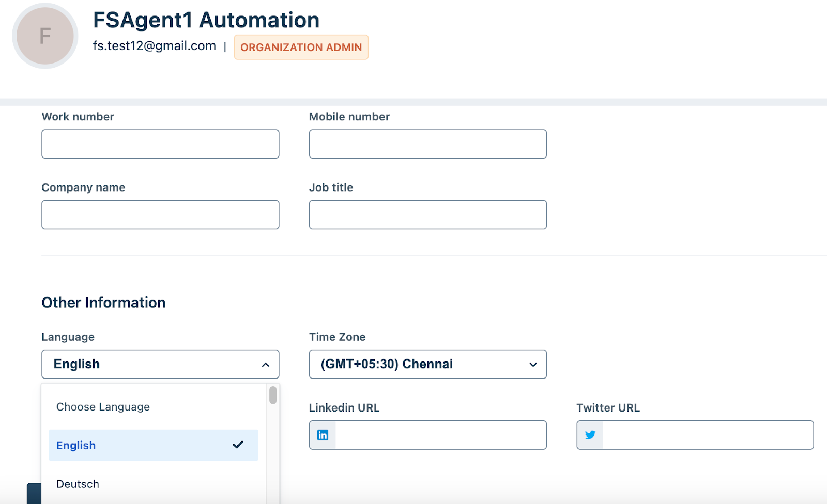Viewport: 827px width, 504px height.
Task: Click the Organization Admin badge
Action: coord(301,48)
